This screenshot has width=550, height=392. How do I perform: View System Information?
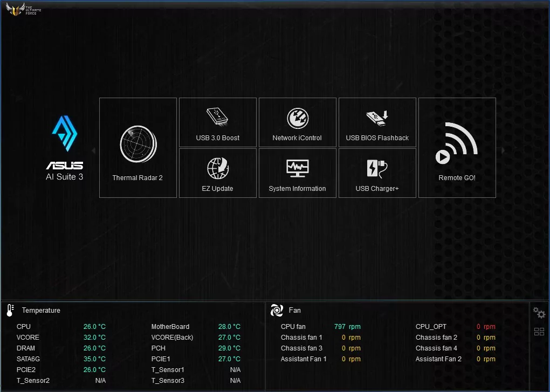click(x=297, y=173)
